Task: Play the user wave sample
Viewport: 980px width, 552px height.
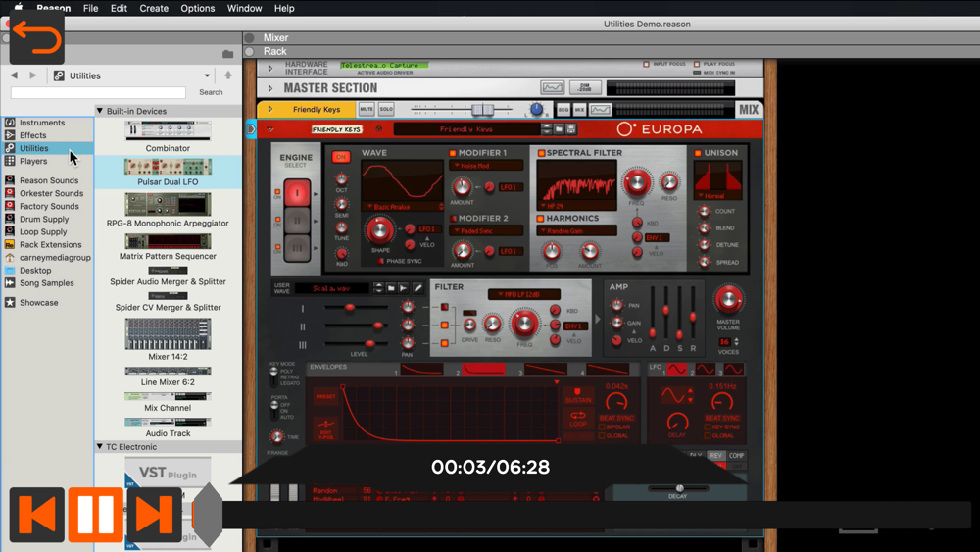Action: pyautogui.click(x=404, y=288)
